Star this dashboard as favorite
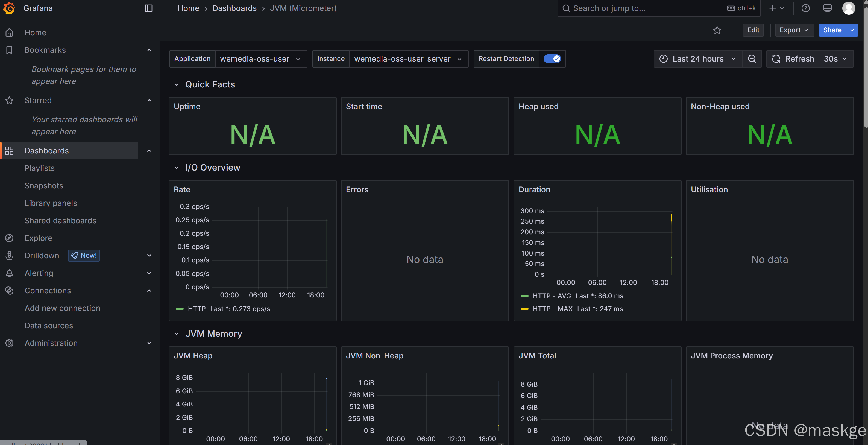This screenshot has width=868, height=445. pos(717,30)
